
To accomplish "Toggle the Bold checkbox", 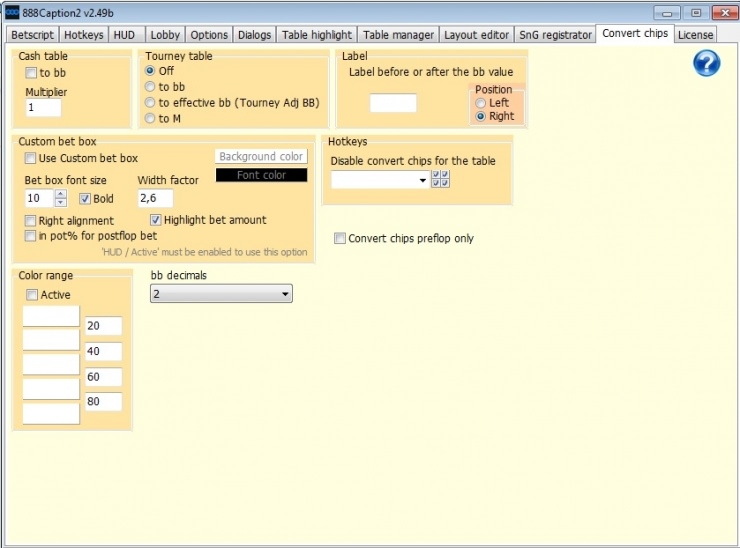I will 85,199.
